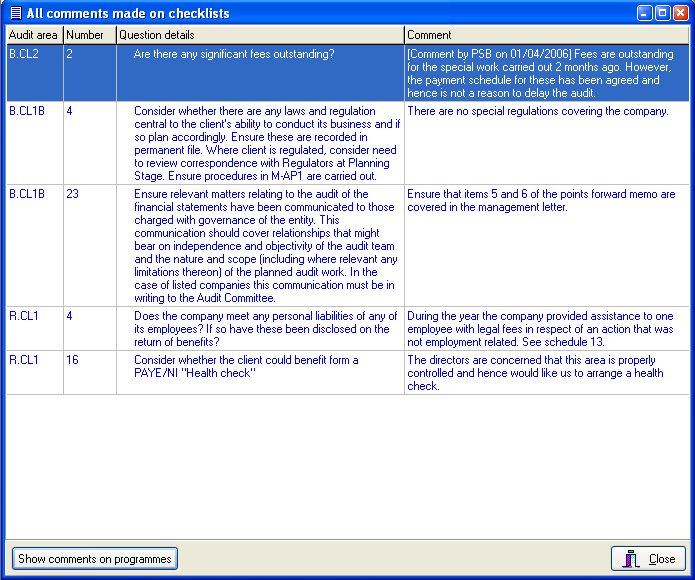Click the window title bar checklist icon
This screenshot has height=580, width=695.
point(16,13)
